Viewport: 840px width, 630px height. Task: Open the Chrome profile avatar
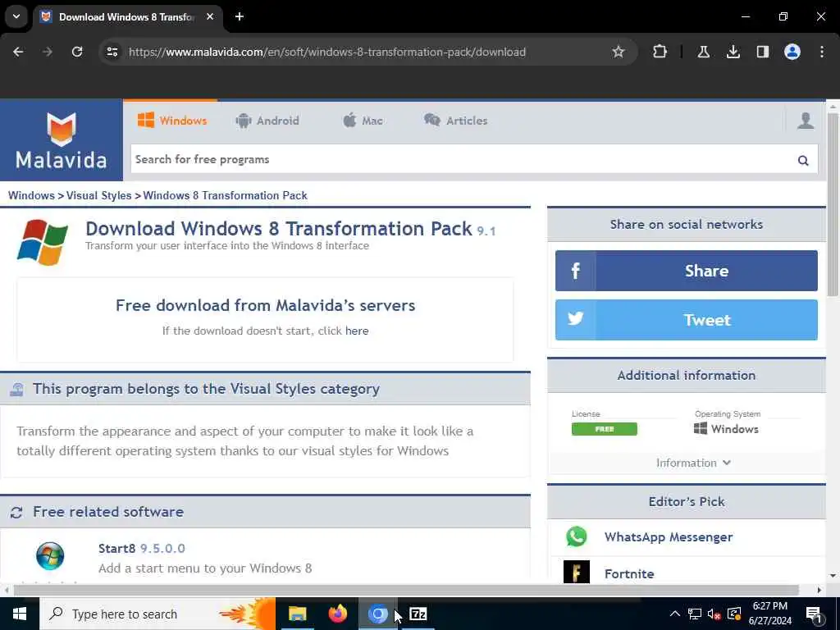[792, 52]
